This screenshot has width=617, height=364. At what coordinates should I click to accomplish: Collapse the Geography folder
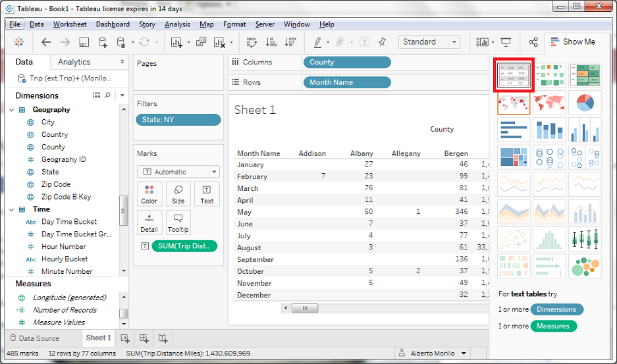11,110
